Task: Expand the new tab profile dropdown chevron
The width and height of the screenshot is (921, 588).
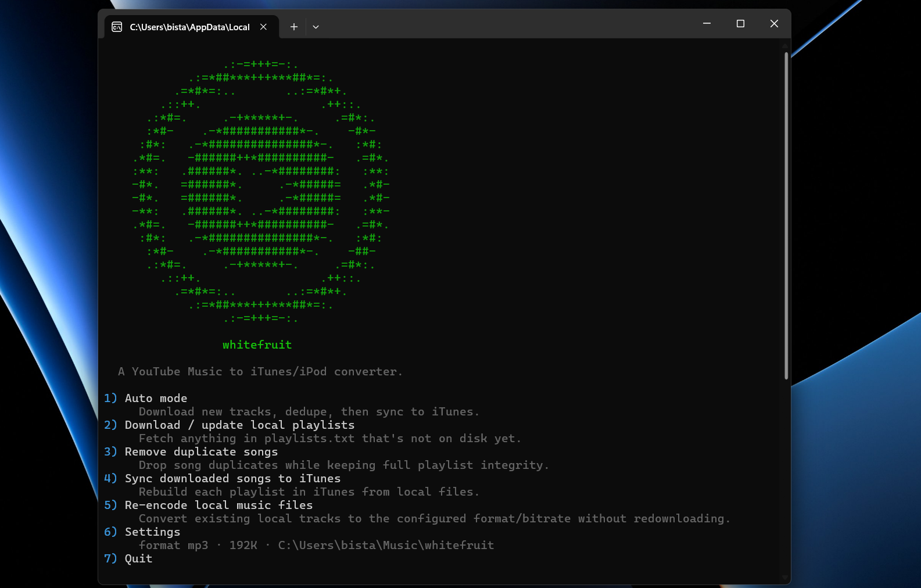Action: (316, 27)
